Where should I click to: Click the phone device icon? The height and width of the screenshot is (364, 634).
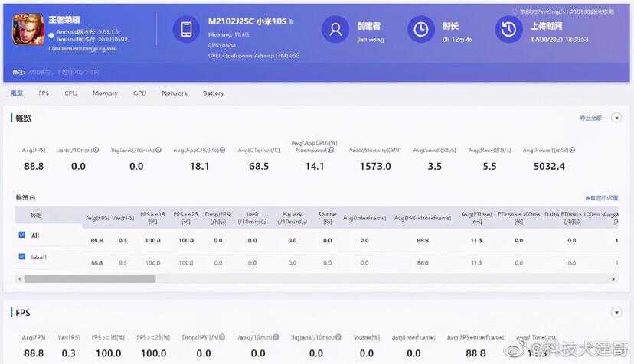pyautogui.click(x=186, y=29)
